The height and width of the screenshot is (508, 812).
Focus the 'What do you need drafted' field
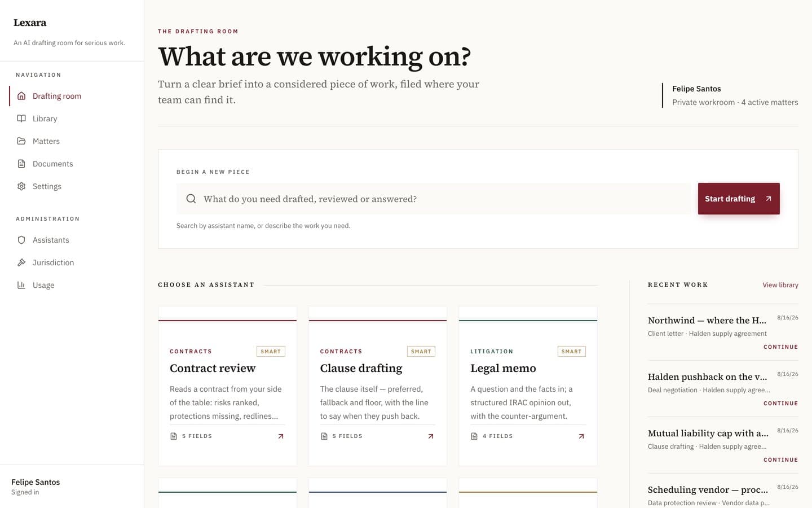434,199
